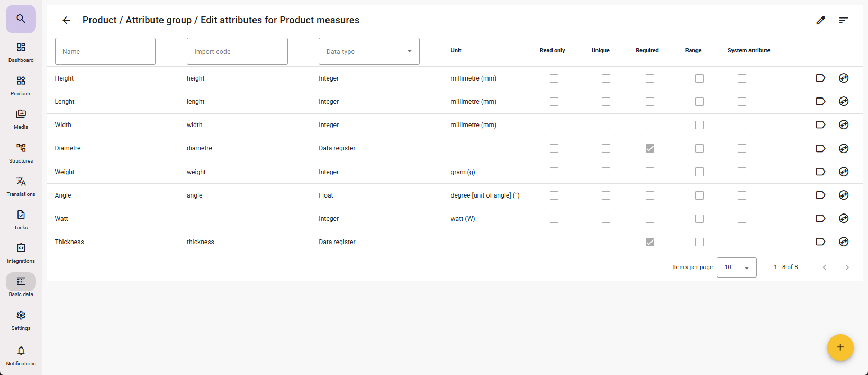Screen dimensions: 868x375
Task: Toggle the Required checkbox for Diametre
Action: click(650, 148)
